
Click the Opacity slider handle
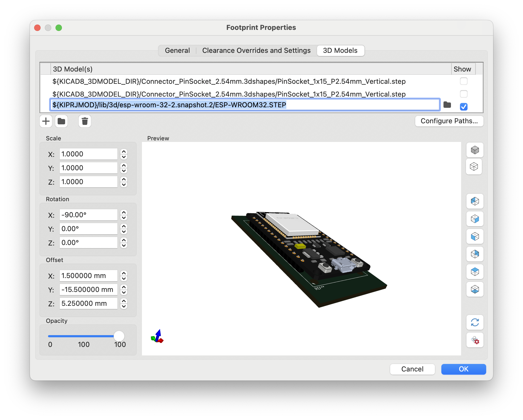click(119, 336)
